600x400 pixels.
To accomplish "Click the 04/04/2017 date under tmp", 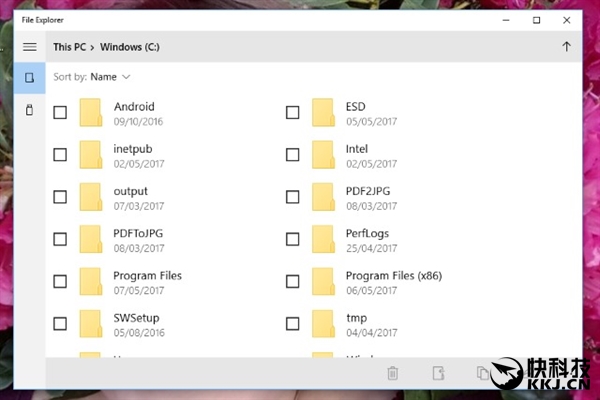I will pos(372,333).
